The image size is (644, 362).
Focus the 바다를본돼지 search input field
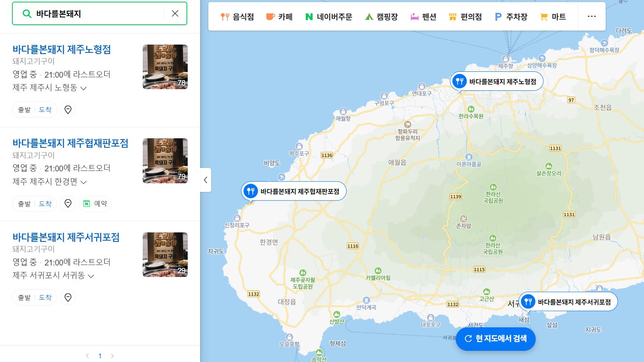coord(99,14)
